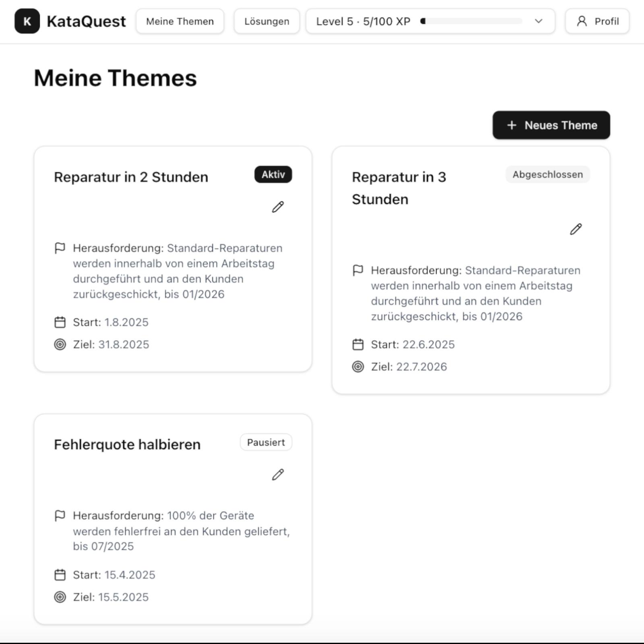
Task: Create a theme with 'Neues Theme' button
Action: tap(551, 125)
